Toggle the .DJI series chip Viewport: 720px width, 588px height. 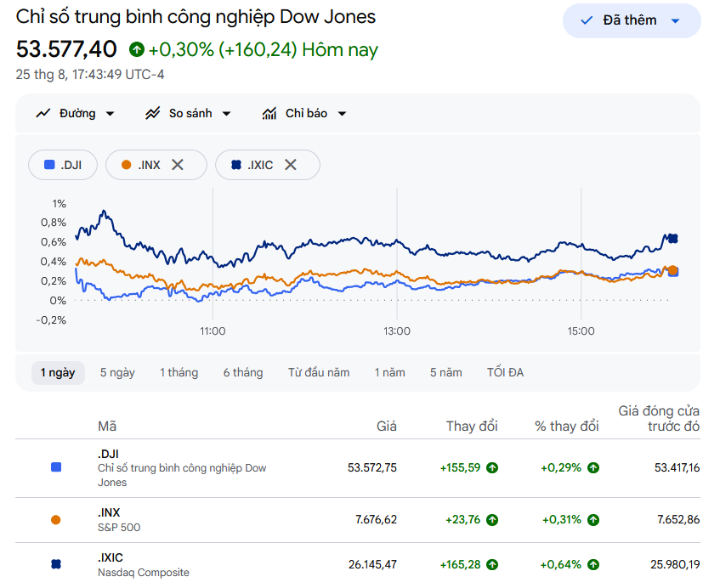pyautogui.click(x=63, y=165)
